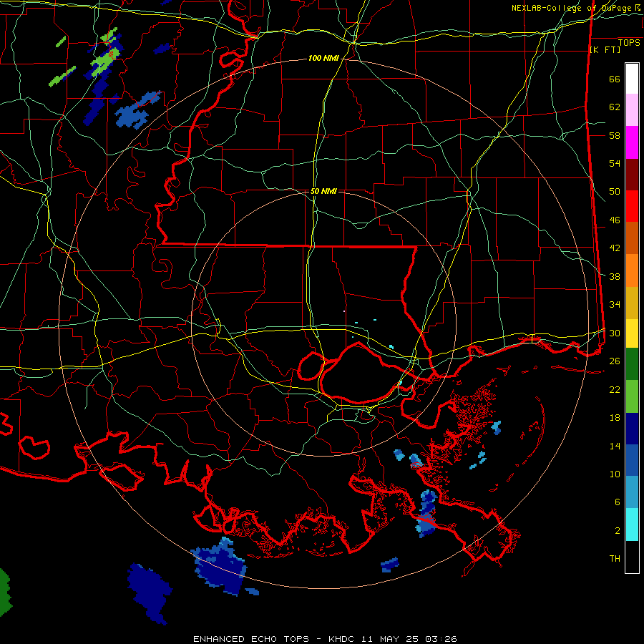Viewport: 644px width, 644px height.
Task: Click the light pink legend swatch
Action: coord(632,110)
